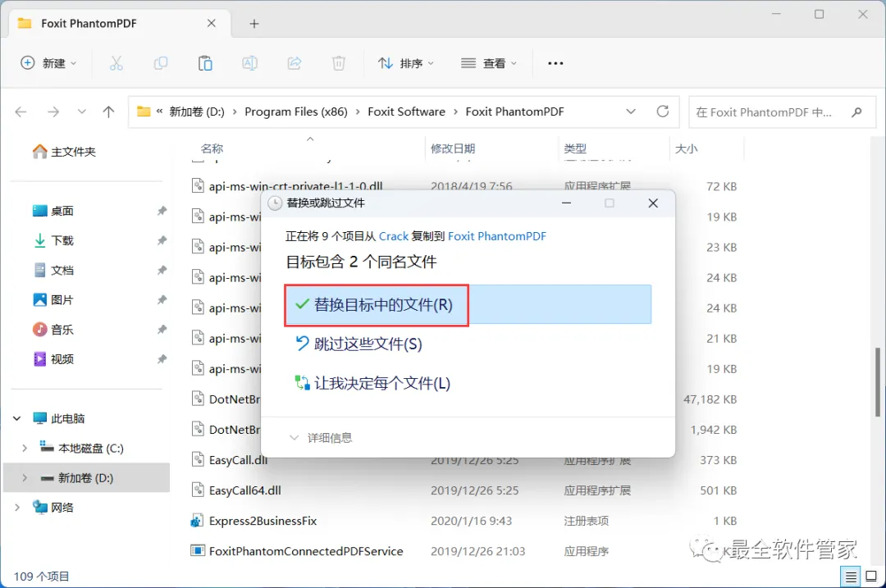Expand the address bar history dropdown
886x588 pixels.
pos(631,112)
